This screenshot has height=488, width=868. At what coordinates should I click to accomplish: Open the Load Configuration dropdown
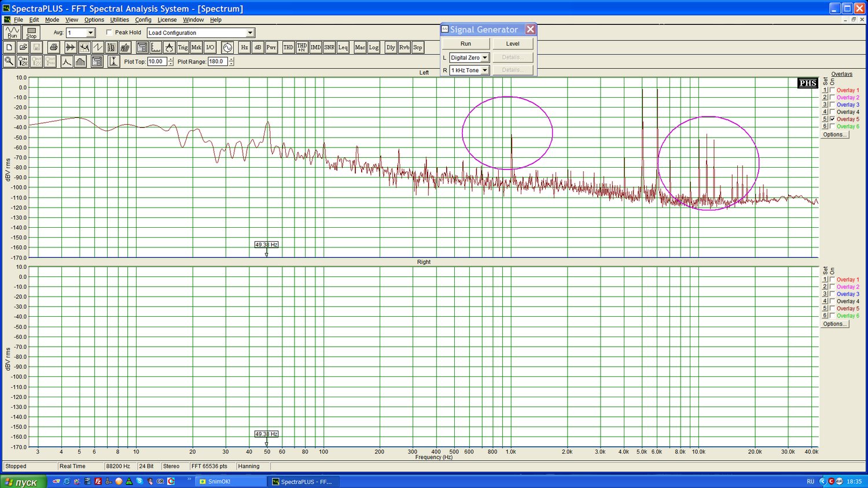click(250, 33)
